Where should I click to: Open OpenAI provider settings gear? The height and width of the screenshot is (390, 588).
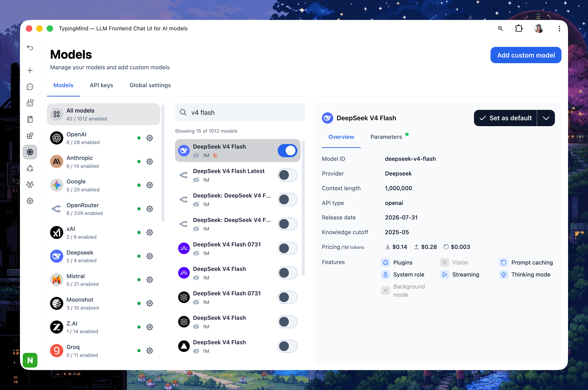150,138
